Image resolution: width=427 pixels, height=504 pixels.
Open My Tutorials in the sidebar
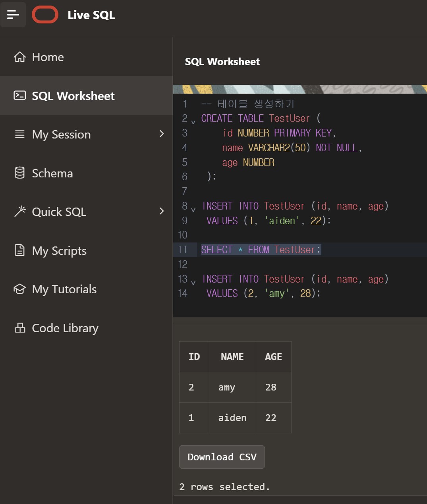pos(86,289)
